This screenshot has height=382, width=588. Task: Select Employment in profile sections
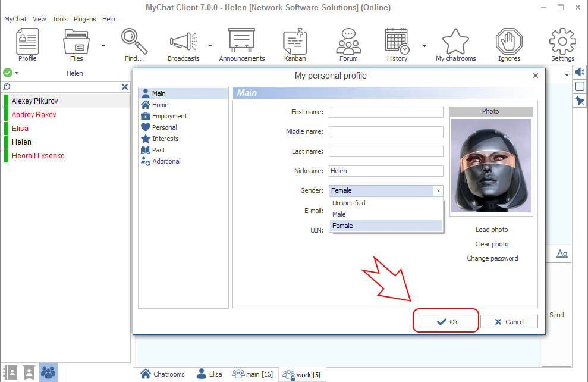pyautogui.click(x=169, y=116)
